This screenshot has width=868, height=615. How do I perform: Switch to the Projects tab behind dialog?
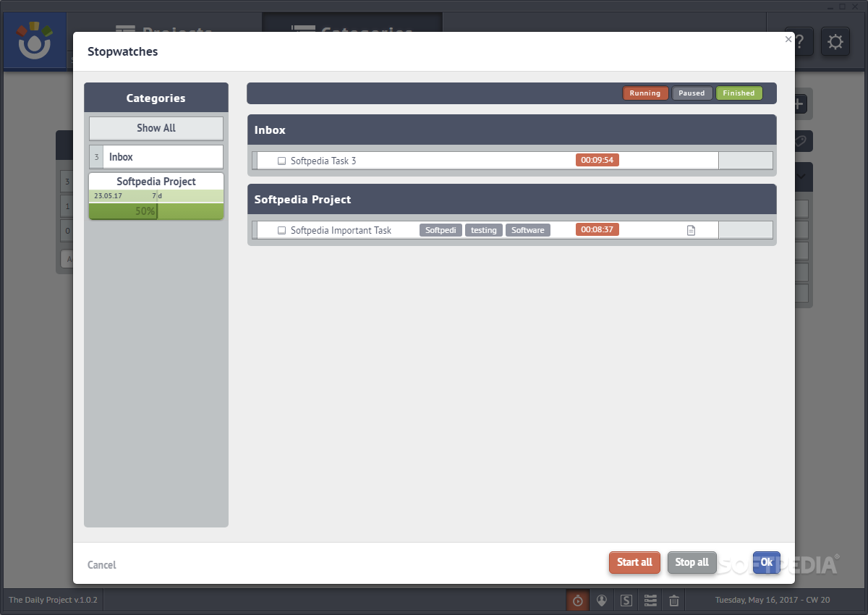[x=164, y=30]
